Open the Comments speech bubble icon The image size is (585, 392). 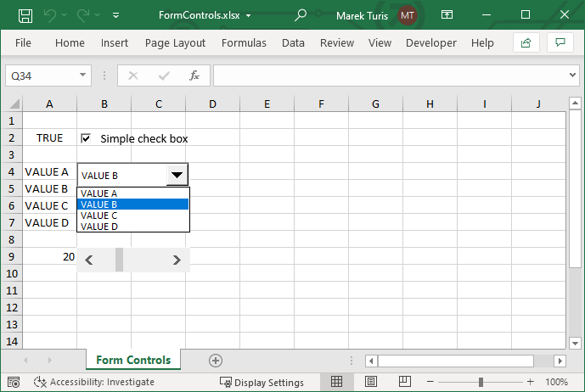559,42
